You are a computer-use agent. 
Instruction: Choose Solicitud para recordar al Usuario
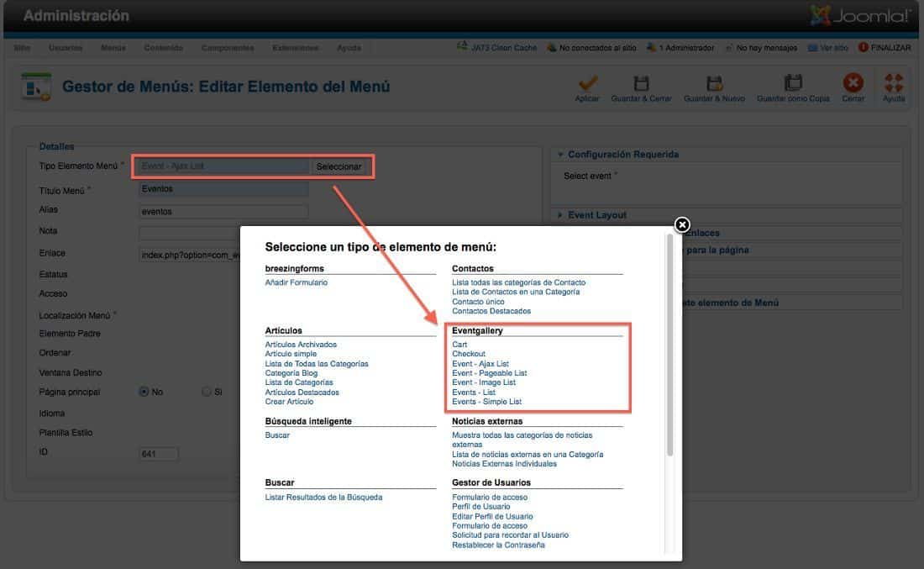(x=511, y=535)
